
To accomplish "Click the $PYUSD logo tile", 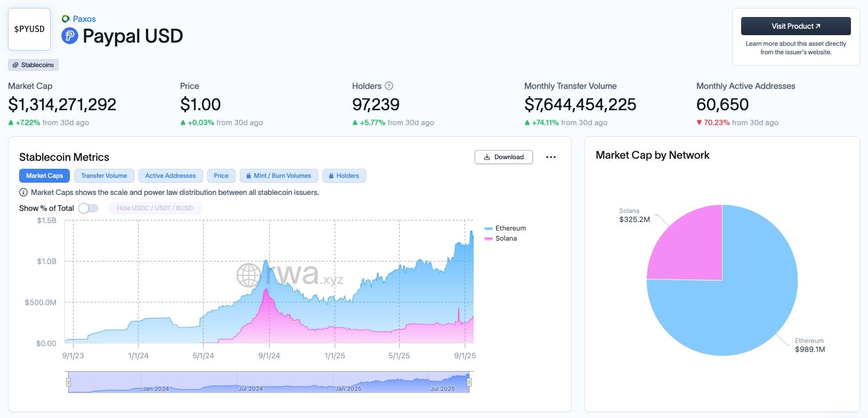I will tap(29, 29).
